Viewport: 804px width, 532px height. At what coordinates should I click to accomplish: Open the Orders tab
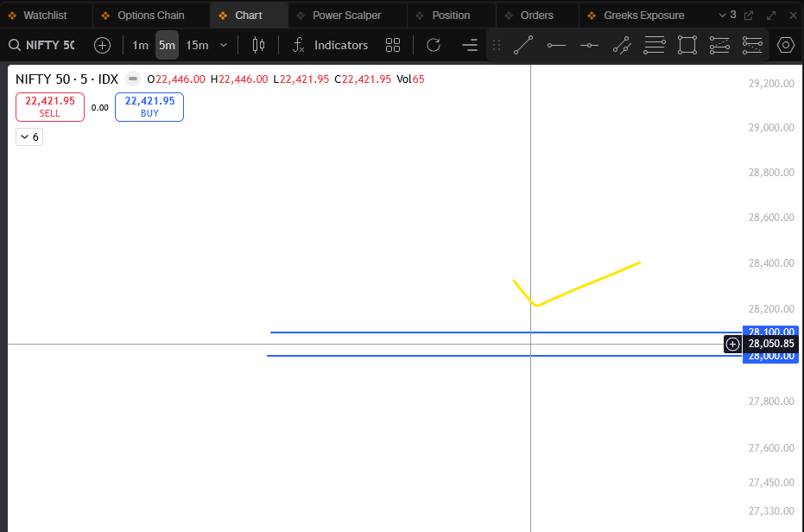coord(537,16)
